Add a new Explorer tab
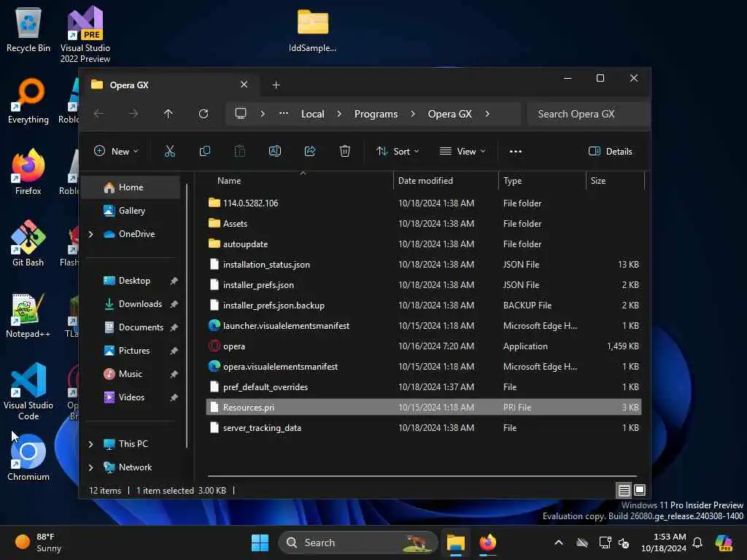Viewport: 747px width, 560px height. coord(276,85)
